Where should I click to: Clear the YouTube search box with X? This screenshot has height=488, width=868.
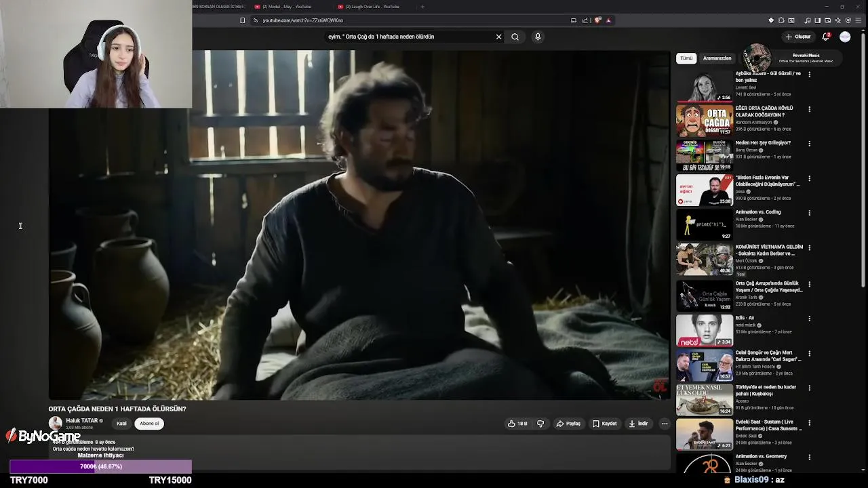pos(498,37)
